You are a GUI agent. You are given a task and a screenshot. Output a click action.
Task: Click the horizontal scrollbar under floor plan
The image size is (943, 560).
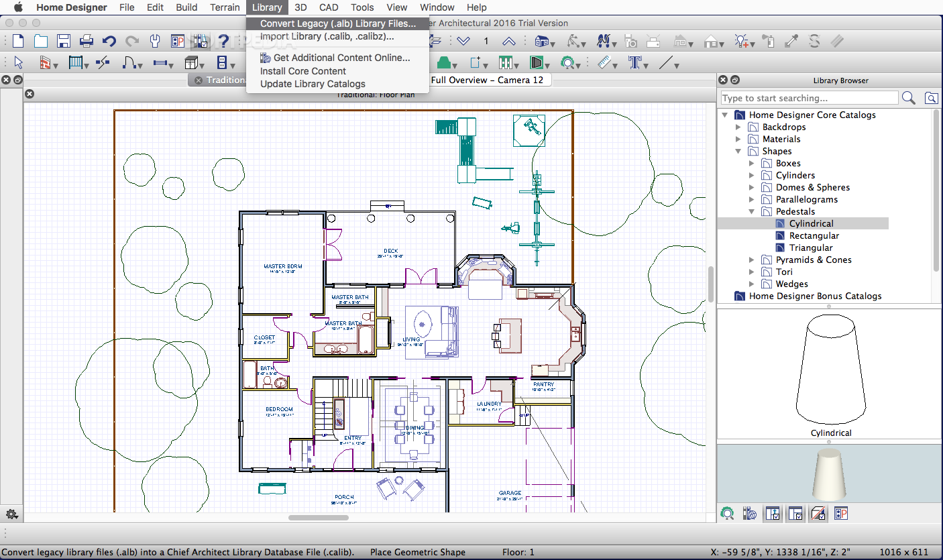[319, 517]
